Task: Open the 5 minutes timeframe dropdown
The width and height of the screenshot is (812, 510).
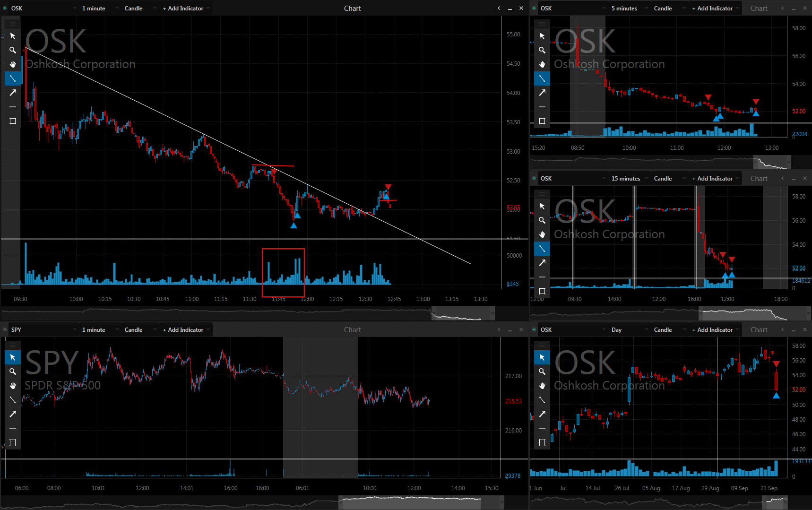Action: 629,8
